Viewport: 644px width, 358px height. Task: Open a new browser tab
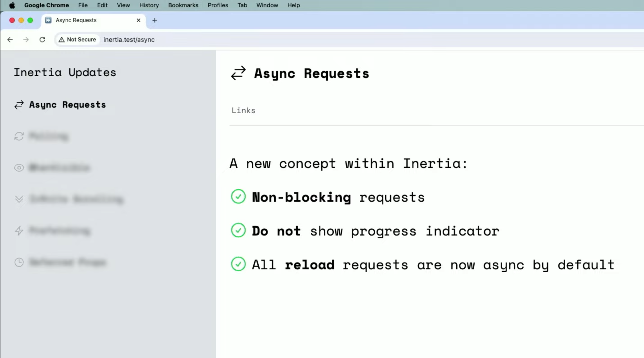tap(155, 20)
